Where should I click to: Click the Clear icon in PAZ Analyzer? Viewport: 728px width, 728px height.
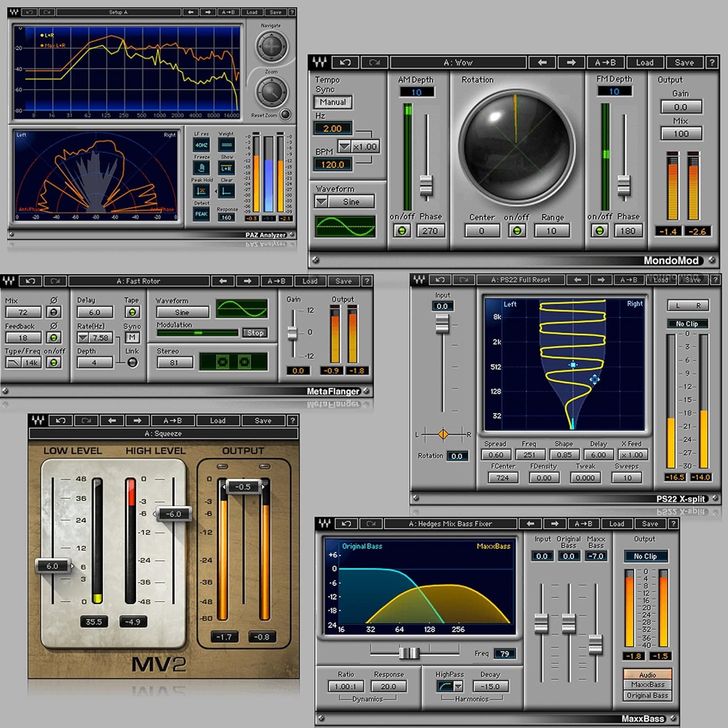[x=226, y=191]
